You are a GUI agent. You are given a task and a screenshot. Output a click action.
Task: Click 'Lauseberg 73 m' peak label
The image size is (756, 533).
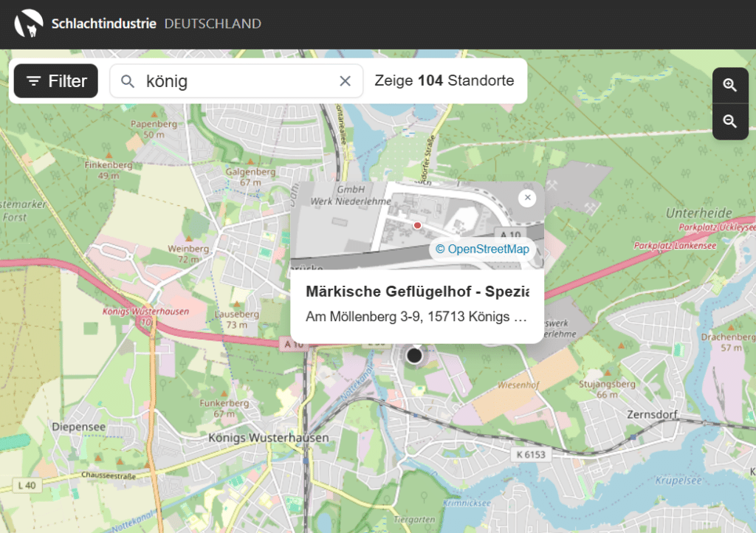point(237,320)
